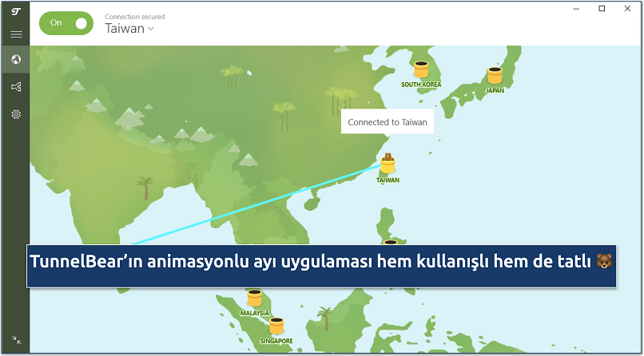The width and height of the screenshot is (644, 356).
Task: Open the megaphone announcements icon
Action: pos(15,86)
